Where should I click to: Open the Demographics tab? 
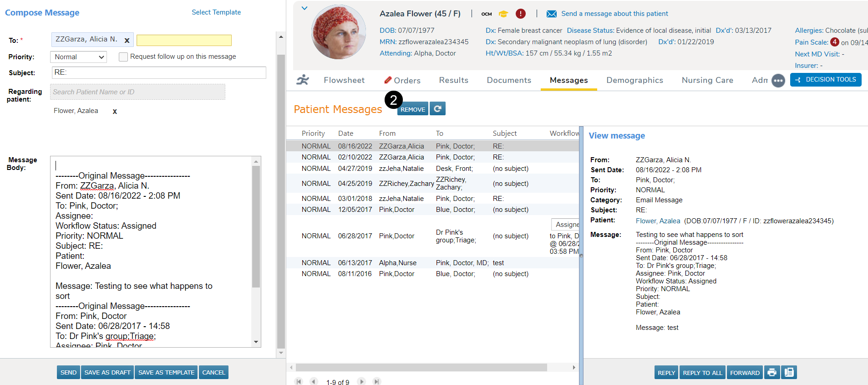[x=635, y=80]
